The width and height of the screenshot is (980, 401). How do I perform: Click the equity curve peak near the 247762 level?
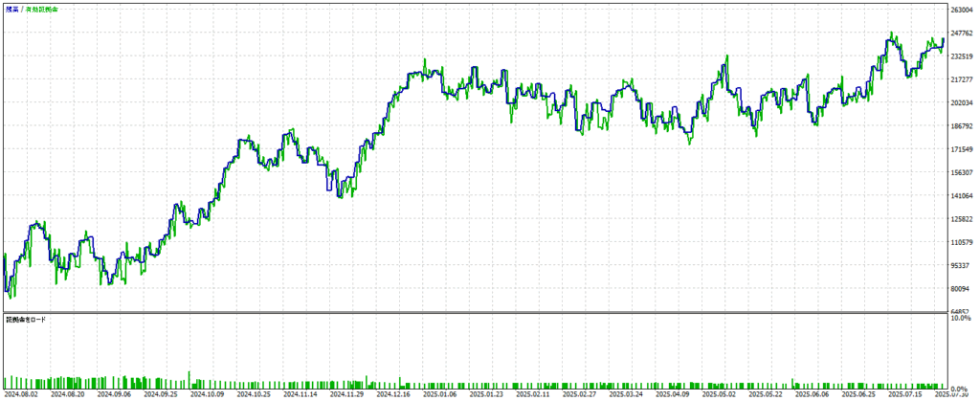891,33
